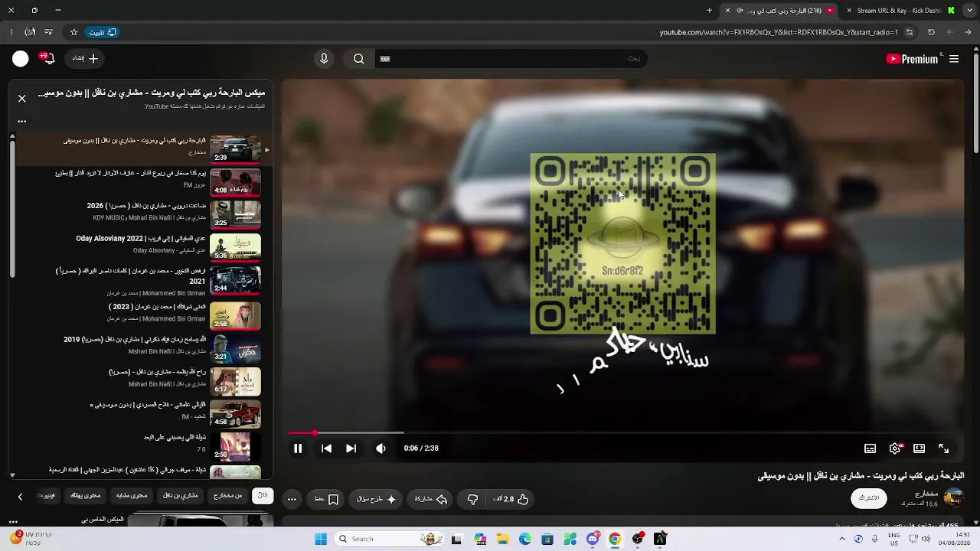Open the account avatar in YouTube header
This screenshot has width=980, height=551.
(21, 59)
